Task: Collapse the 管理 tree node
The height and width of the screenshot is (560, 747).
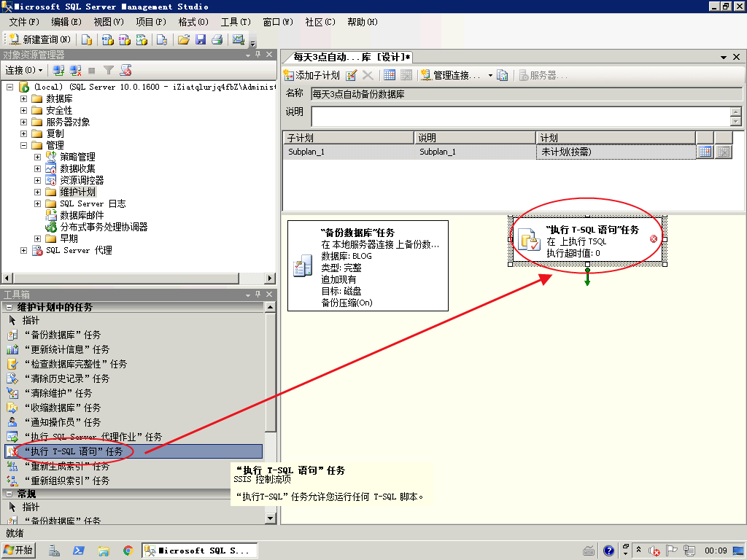Action: coord(23,145)
